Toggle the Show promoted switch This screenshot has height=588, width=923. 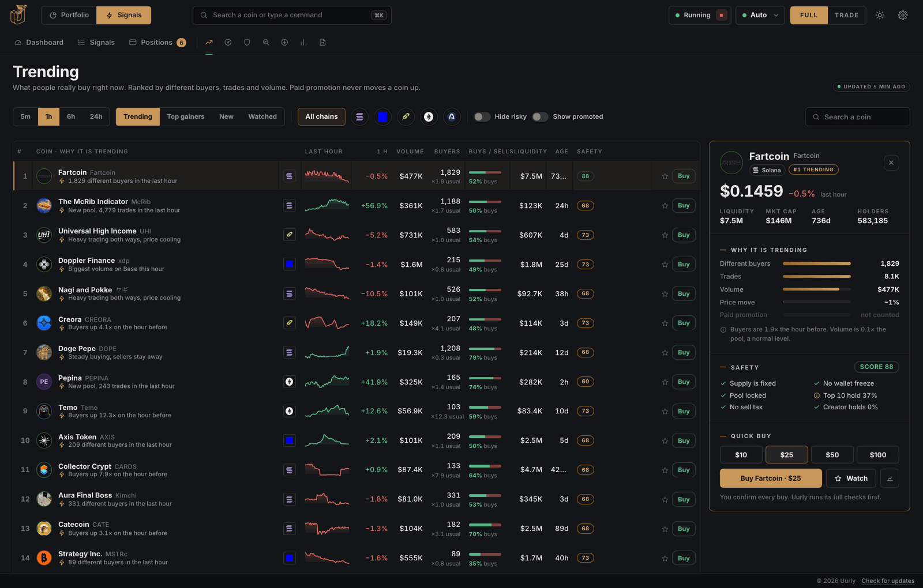(x=541, y=116)
